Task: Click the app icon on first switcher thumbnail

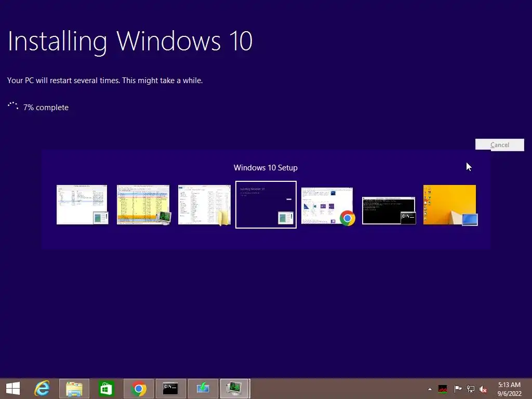Action: click(x=101, y=218)
